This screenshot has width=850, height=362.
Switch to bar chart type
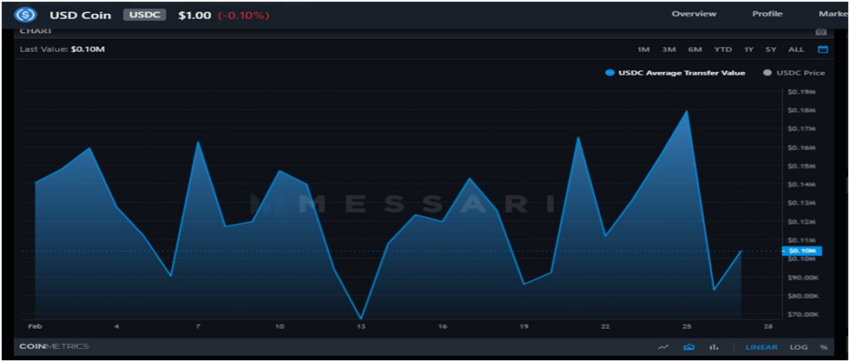[x=714, y=347]
